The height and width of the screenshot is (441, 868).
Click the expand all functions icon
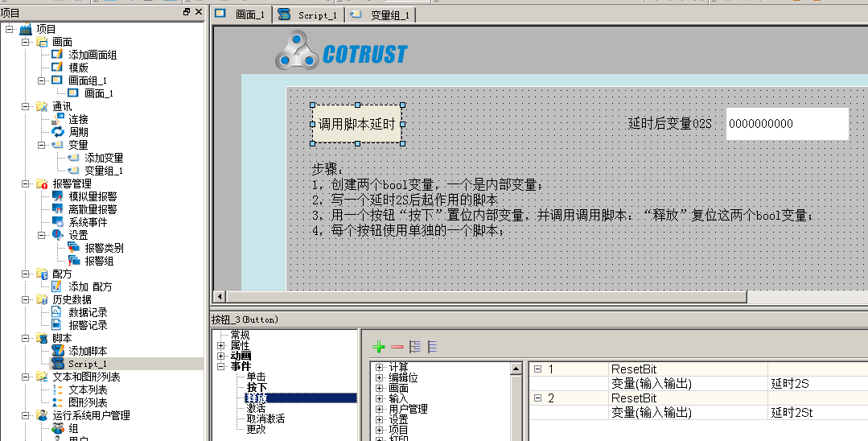pyautogui.click(x=414, y=347)
